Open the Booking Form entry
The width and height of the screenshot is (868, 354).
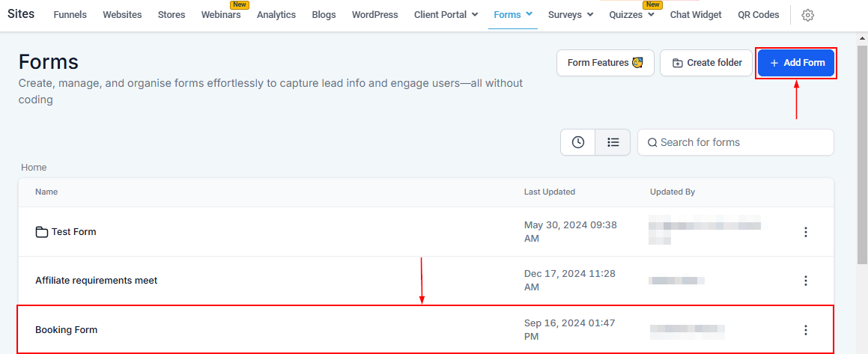tap(67, 330)
